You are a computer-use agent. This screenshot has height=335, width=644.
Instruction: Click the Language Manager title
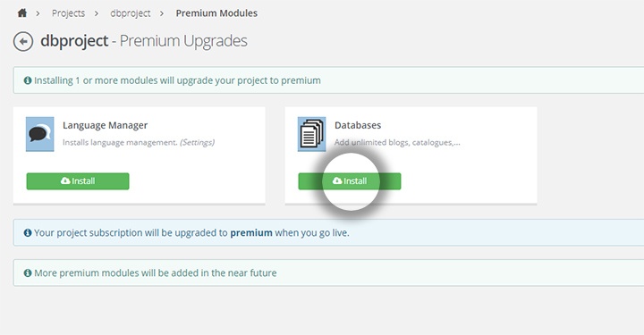point(106,125)
